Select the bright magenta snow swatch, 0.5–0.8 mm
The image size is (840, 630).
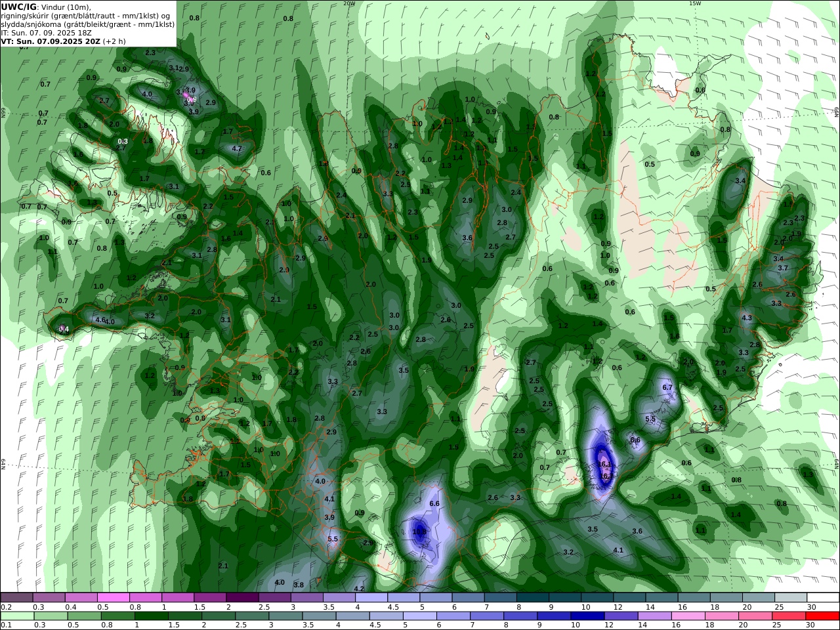pos(113,597)
